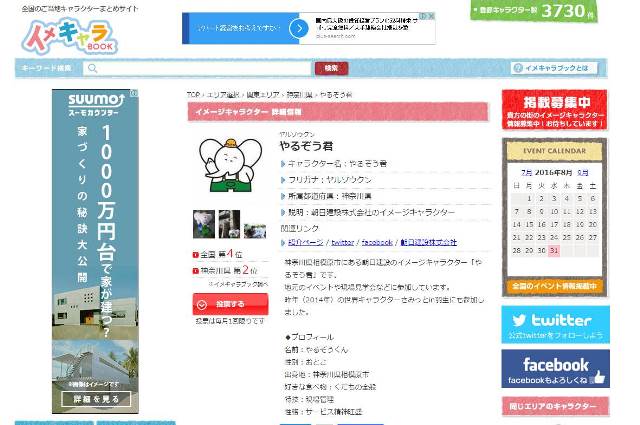Click the 同じエリアのキャラクター pink heading
This screenshot has height=425, width=640.
[x=555, y=406]
